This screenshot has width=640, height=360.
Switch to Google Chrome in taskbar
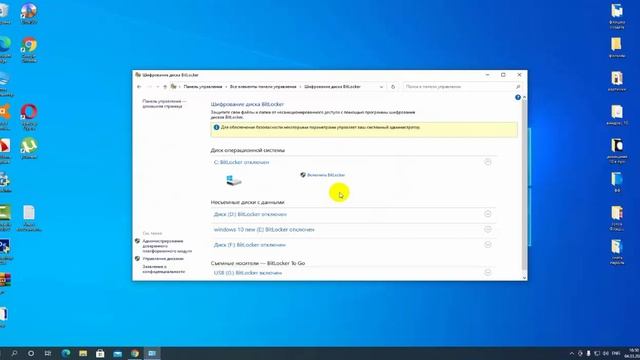coord(135,353)
